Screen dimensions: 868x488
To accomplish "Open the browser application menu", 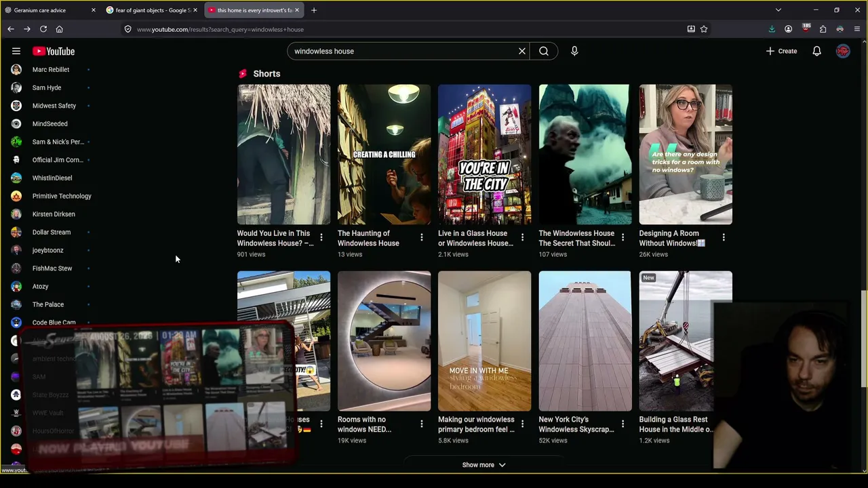I will click(858, 29).
